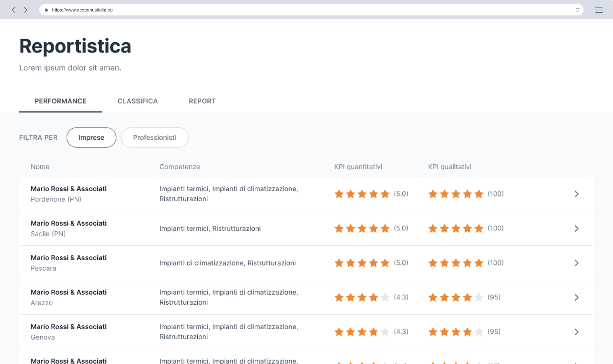The height and width of the screenshot is (364, 613).
Task: Select Mario Rossi & Associati in Pordenone row
Action: pyautogui.click(x=69, y=189)
